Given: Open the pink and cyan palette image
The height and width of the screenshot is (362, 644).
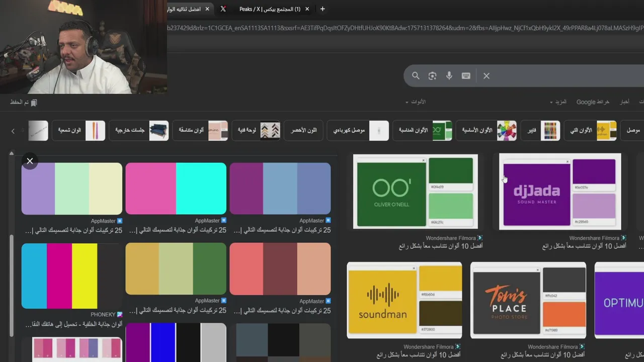Looking at the screenshot, I should [x=176, y=189].
